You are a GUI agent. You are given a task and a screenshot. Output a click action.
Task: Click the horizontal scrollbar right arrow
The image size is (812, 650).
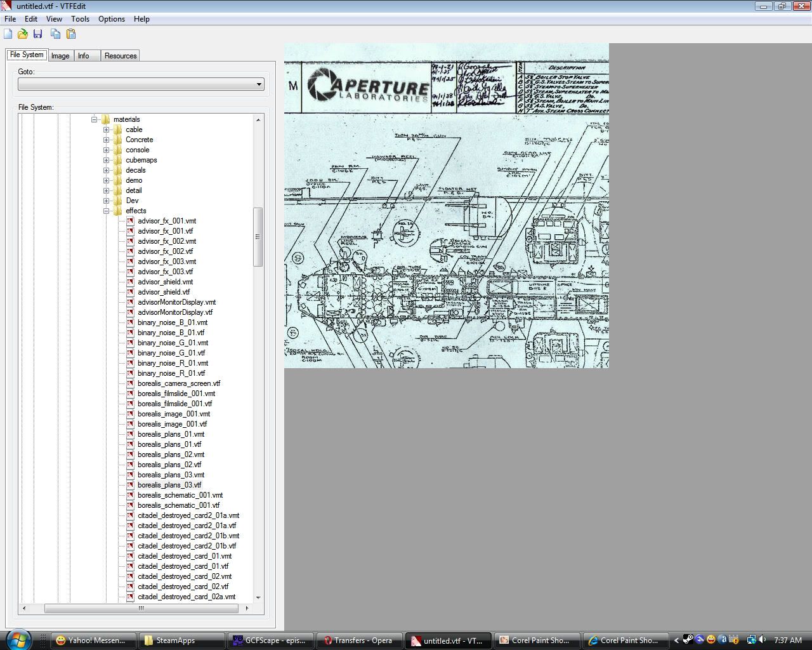(247, 608)
